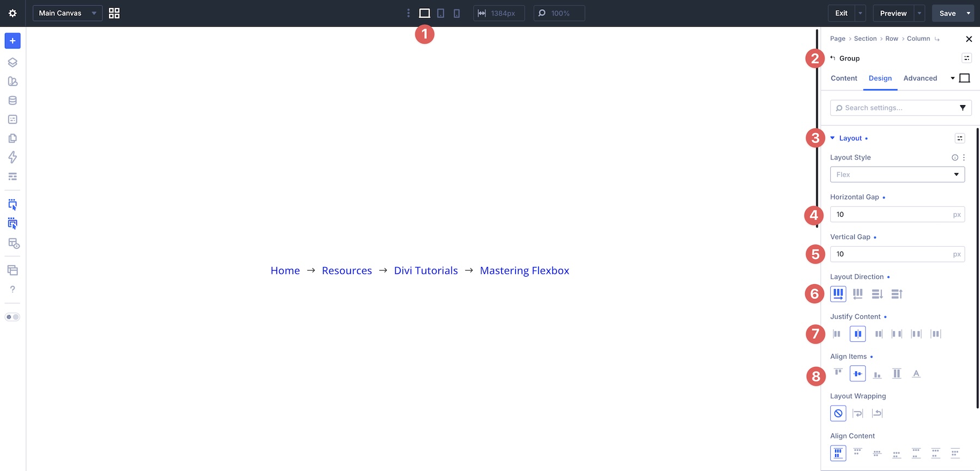Open the grid view icon beside Main Canvas
The image size is (980, 471).
point(114,13)
